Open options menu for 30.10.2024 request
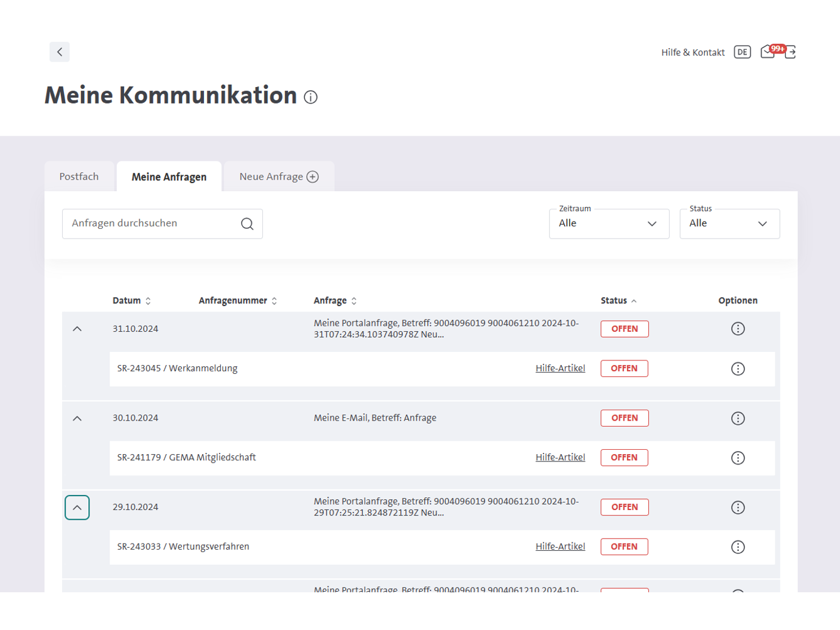Image resolution: width=840 pixels, height=630 pixels. [x=738, y=419]
